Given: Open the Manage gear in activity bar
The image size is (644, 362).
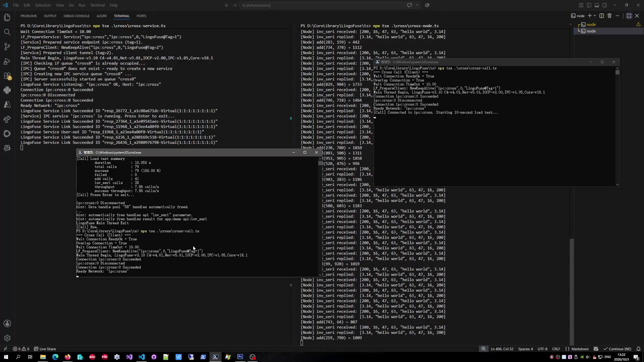Looking at the screenshot, I should pyautogui.click(x=7, y=338).
